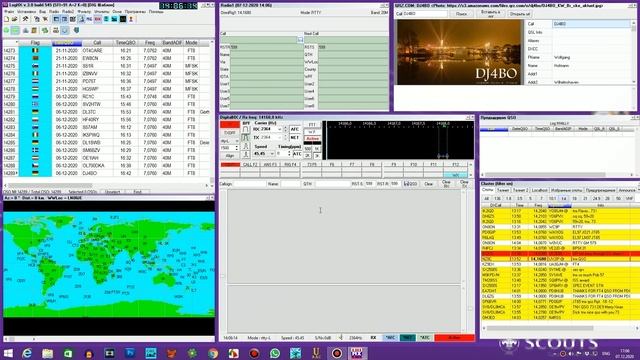640x360 pixels.
Task: Open the Установки menu
Action: pyautogui.click(x=27, y=12)
